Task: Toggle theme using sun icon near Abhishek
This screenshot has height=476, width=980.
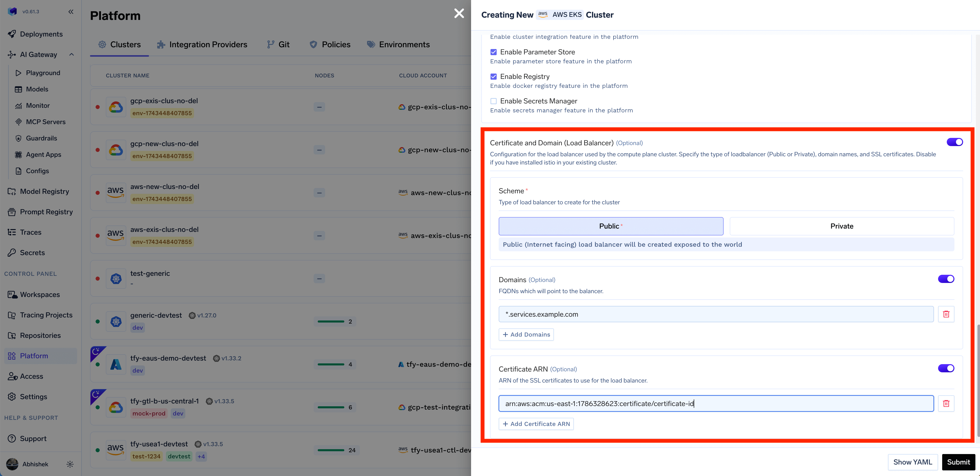Action: click(x=70, y=464)
